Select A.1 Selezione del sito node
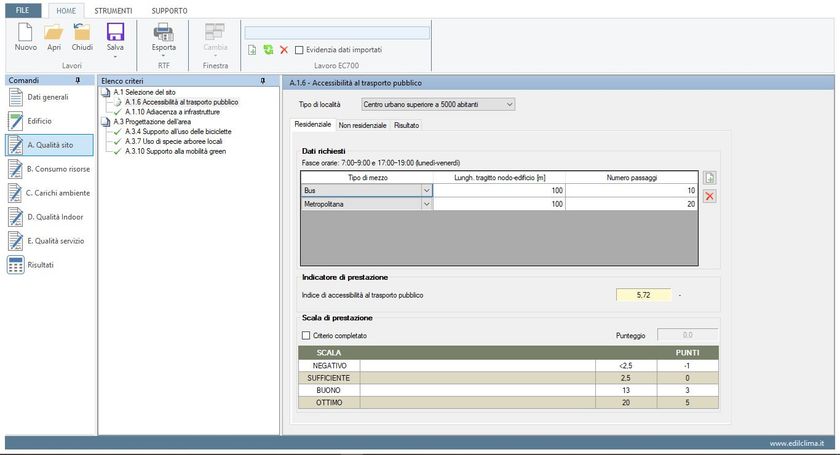Viewport: 840px width, 455px height. tap(144, 92)
